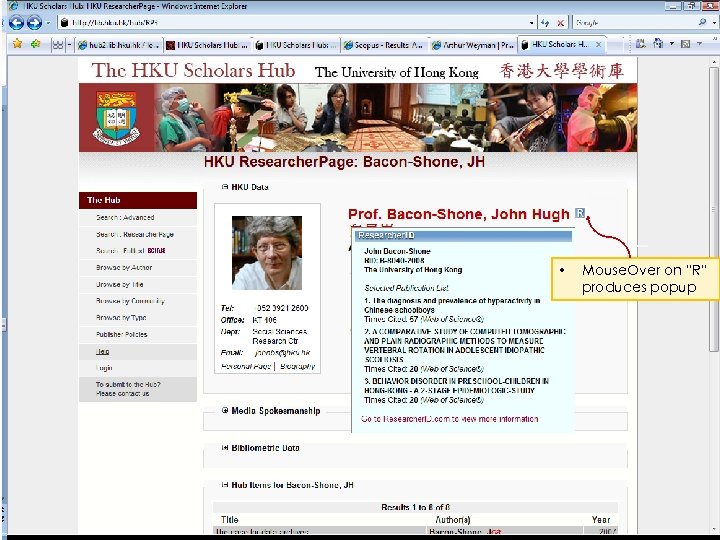
Task: Click the HKU crest logo in banner
Action: pyautogui.click(x=117, y=118)
